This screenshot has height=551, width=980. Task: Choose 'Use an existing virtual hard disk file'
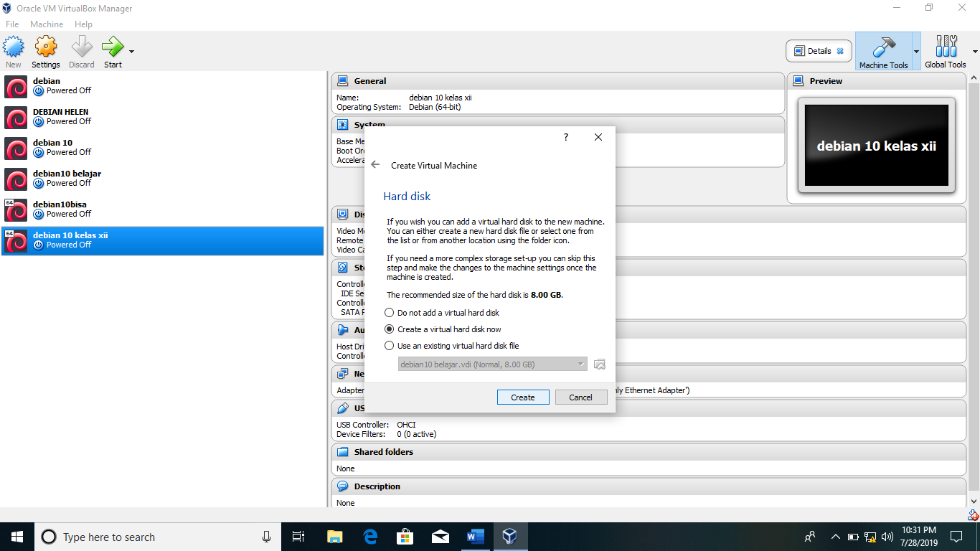point(452,346)
